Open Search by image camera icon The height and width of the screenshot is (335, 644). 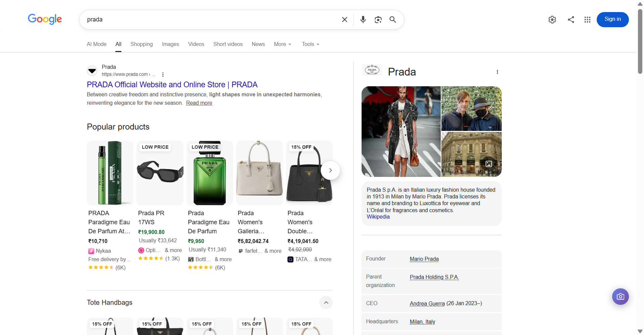pos(378,19)
